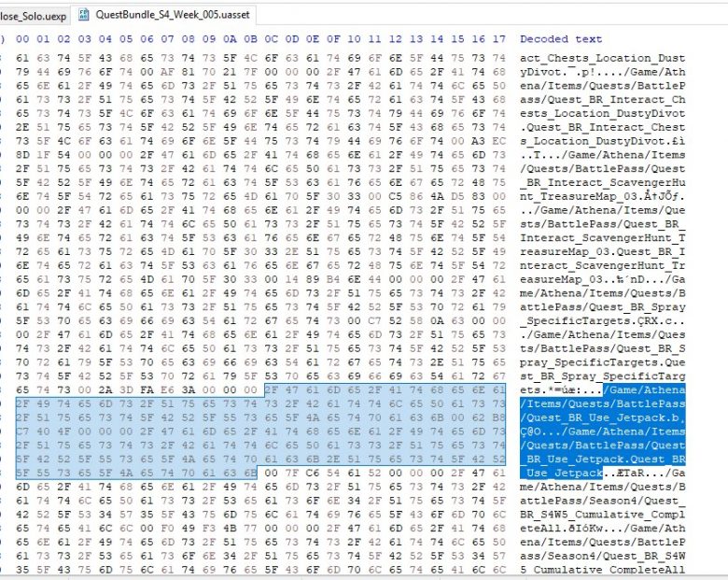Image resolution: width=728 pixels, height=580 pixels.
Task: Click decoded text 5_Cumulative_CompleteAll
Action: [603, 570]
